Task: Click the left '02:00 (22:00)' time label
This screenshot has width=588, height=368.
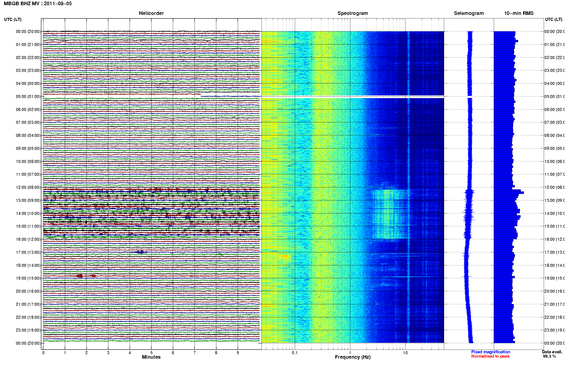Action: [28, 58]
